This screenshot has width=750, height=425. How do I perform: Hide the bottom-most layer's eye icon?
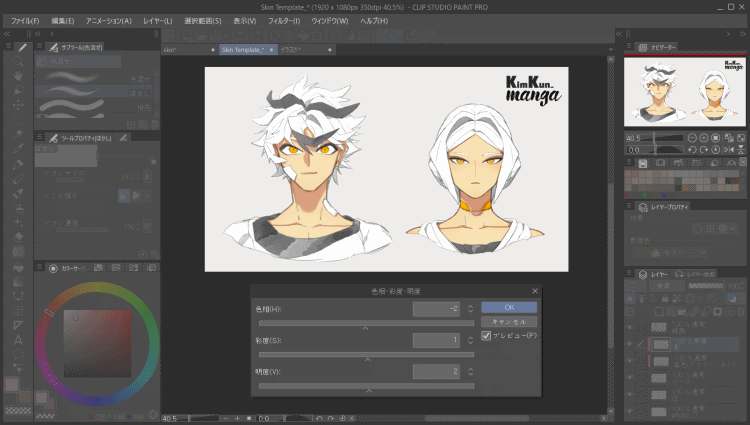630,411
